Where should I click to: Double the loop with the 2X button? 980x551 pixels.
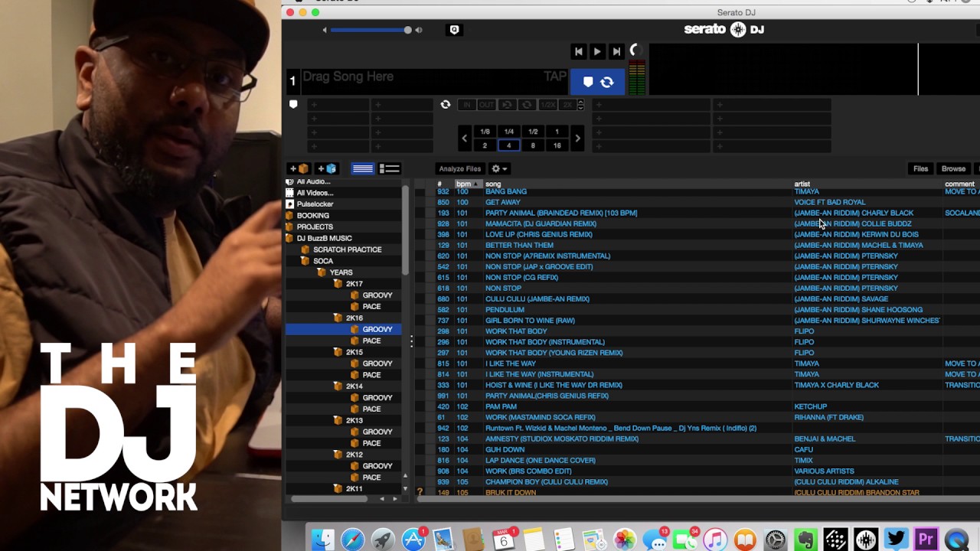click(x=567, y=105)
